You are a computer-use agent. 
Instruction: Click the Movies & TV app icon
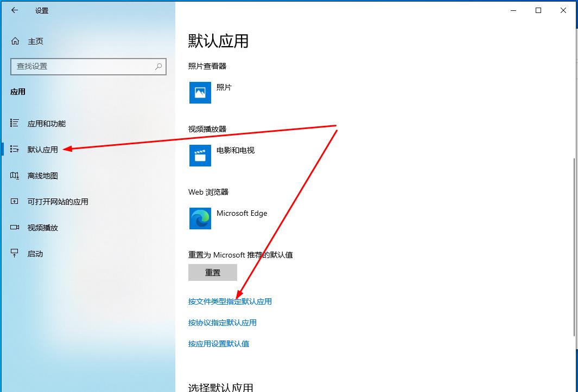tap(200, 156)
